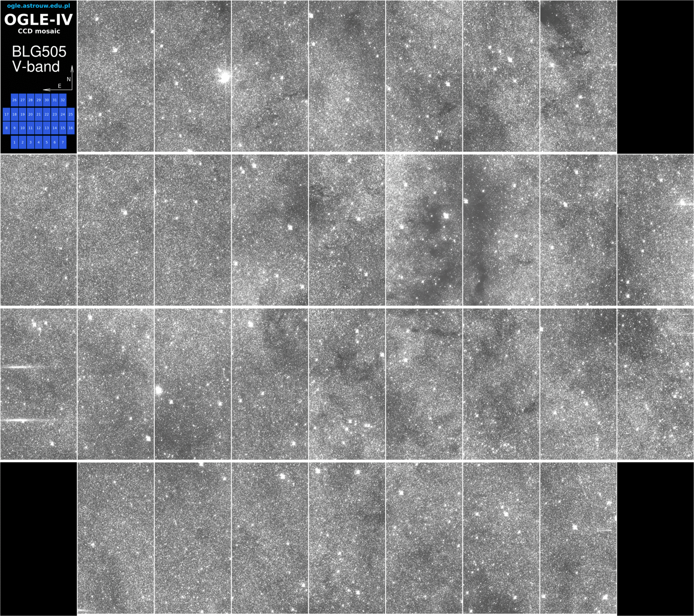Screen dimensions: 694x616
Task: Click the OGLE-IV title text
Action: (39, 20)
